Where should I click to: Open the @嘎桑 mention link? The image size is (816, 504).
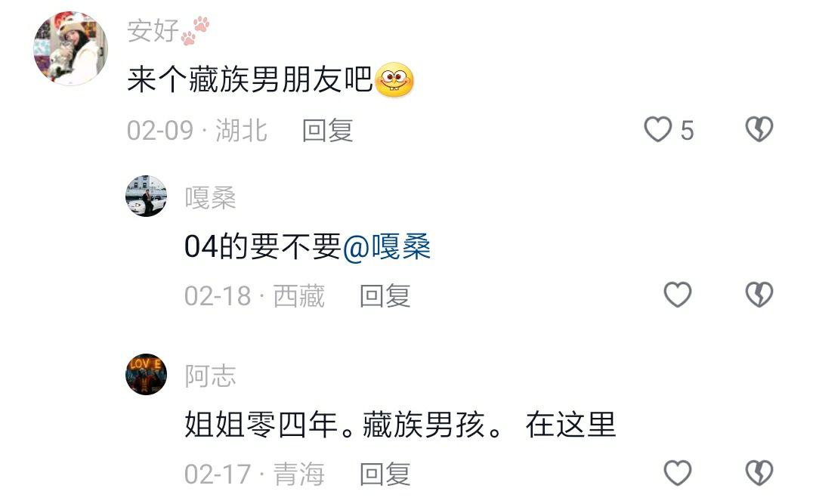pyautogui.click(x=387, y=247)
